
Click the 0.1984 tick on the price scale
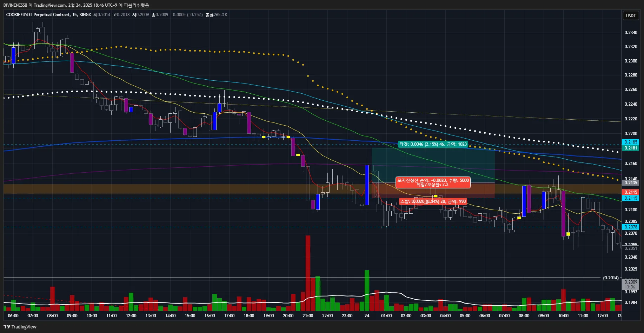[631, 302]
